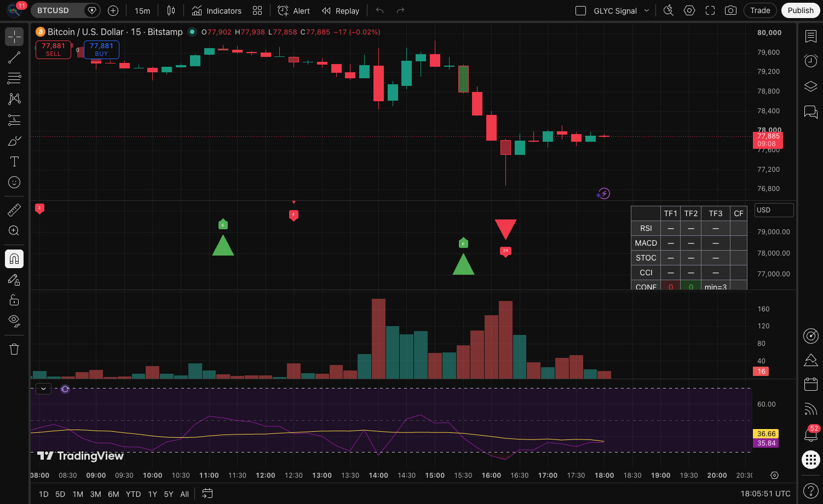823x504 pixels.
Task: Open the Indicators dialog
Action: 217,10
